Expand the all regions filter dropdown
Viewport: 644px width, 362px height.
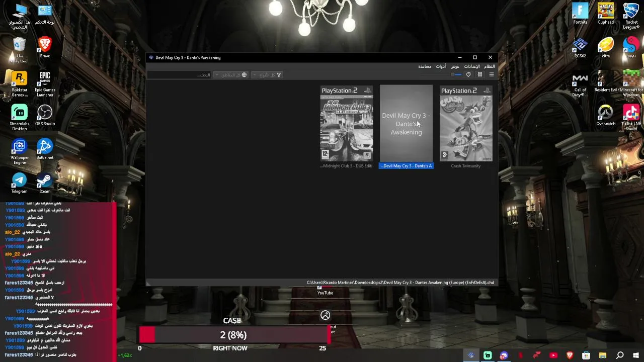coord(231,75)
